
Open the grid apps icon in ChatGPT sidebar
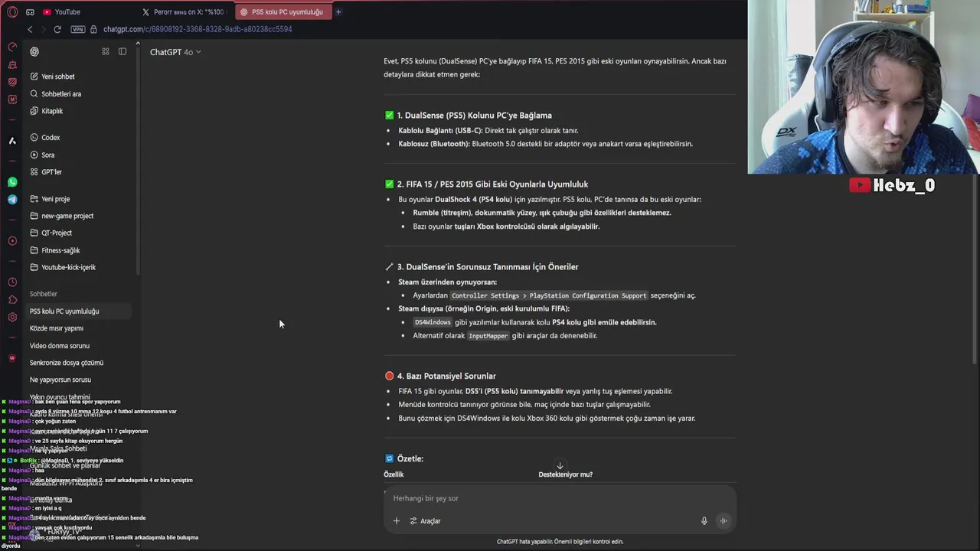pyautogui.click(x=106, y=51)
